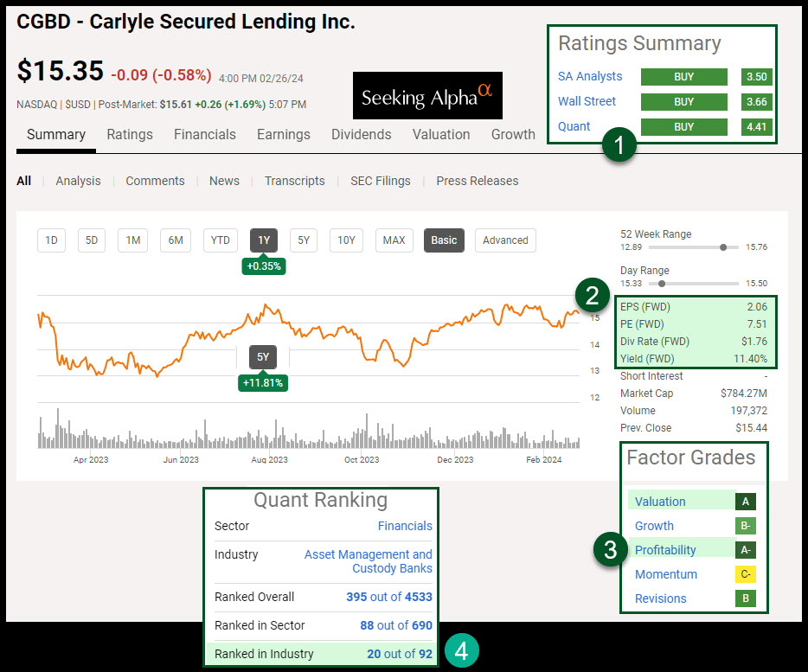The width and height of the screenshot is (808, 672).
Task: Filter feed by SEC Filings
Action: (x=381, y=181)
